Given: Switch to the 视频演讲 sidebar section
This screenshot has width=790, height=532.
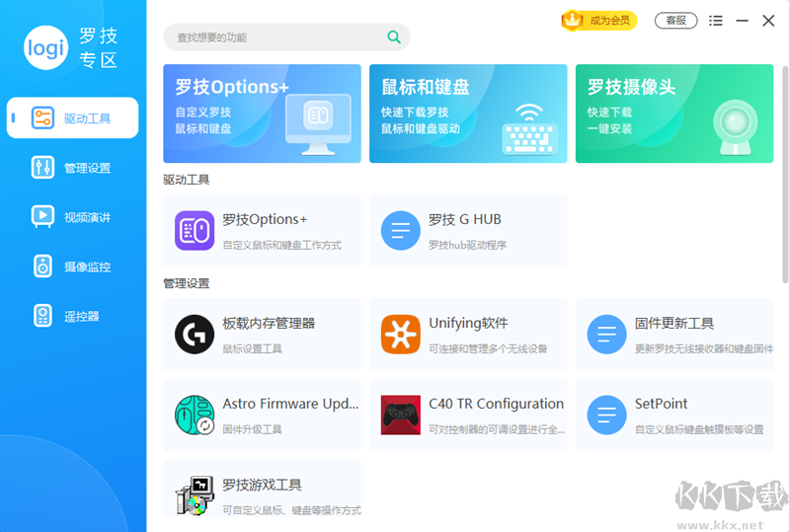Looking at the screenshot, I should coord(72,216).
